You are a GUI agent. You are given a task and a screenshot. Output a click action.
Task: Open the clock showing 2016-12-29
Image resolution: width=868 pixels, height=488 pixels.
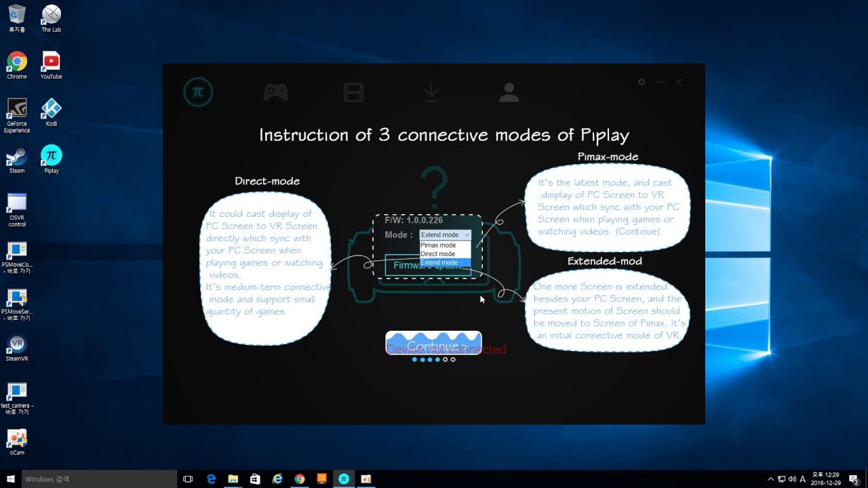[825, 479]
